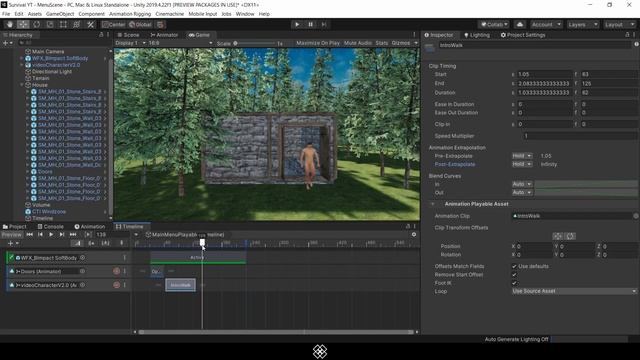Toggle Global handle rotation button
The width and height of the screenshot is (640, 360).
click(x=141, y=24)
